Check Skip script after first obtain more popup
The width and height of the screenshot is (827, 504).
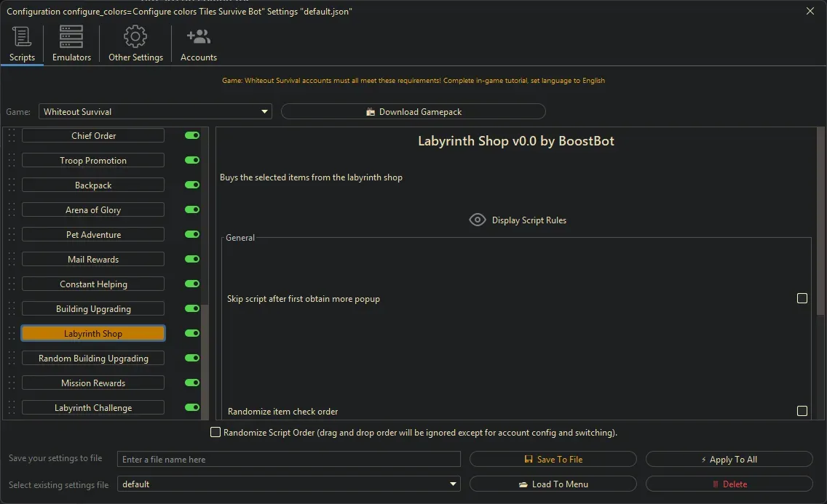(x=802, y=298)
